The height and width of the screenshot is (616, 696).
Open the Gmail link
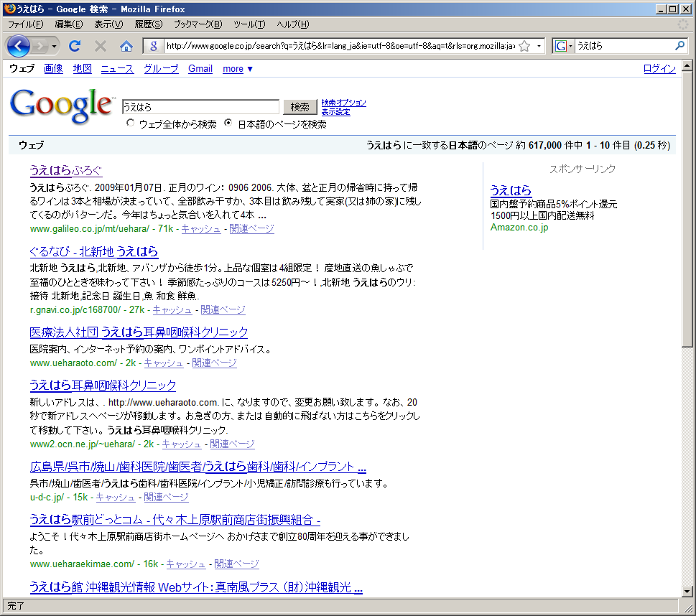coord(200,68)
